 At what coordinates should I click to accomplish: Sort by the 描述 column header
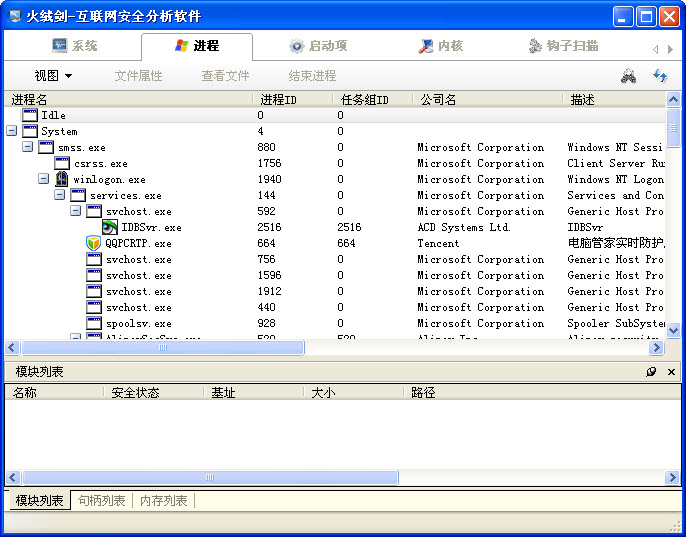coord(614,100)
